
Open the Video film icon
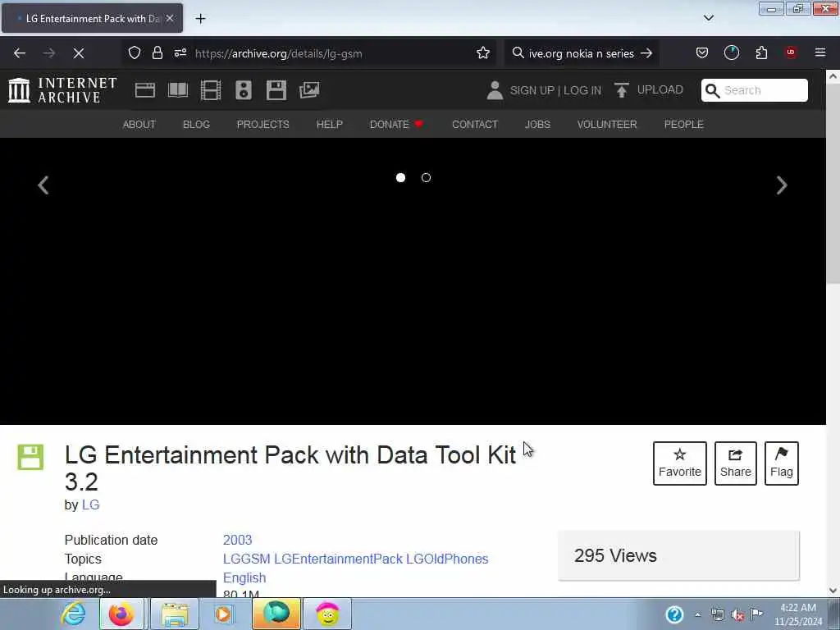click(211, 90)
